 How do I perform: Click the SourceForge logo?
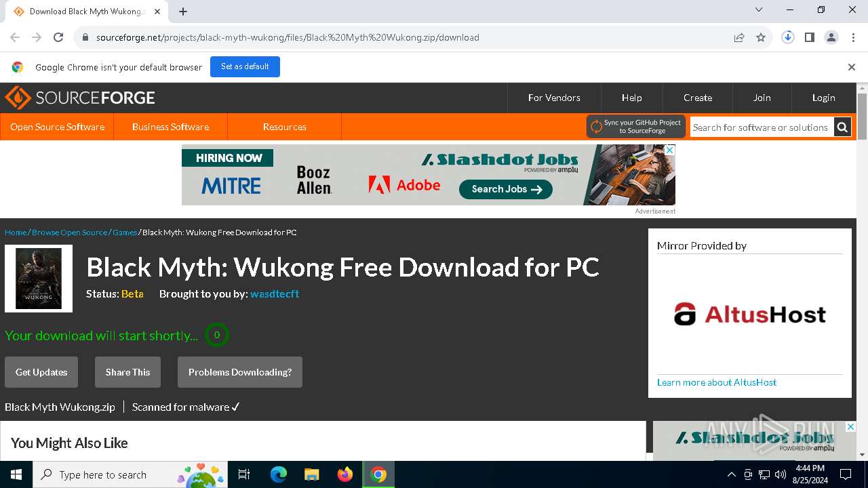point(80,98)
